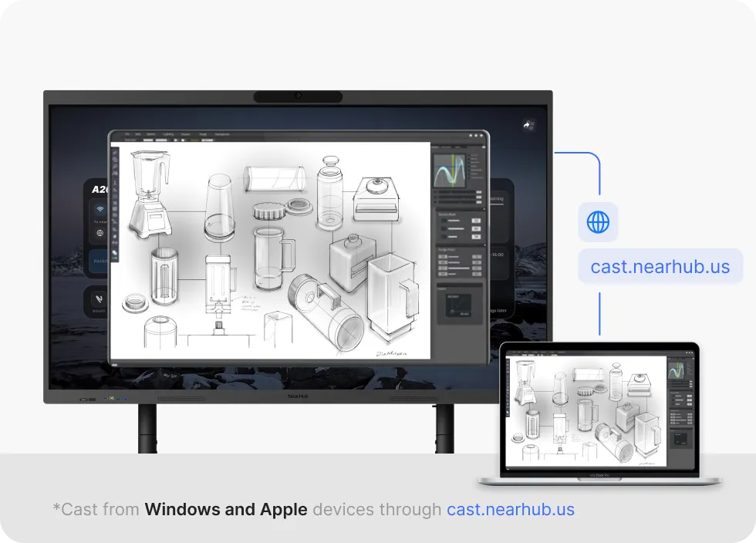Screen dimensions: 756x543
Task: Click the share arrow icon at the display's top-right
Action: (528, 125)
